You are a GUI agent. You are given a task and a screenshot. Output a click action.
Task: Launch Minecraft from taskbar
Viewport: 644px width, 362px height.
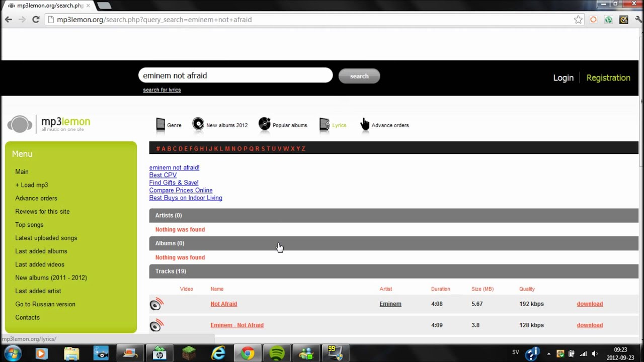coord(189,353)
